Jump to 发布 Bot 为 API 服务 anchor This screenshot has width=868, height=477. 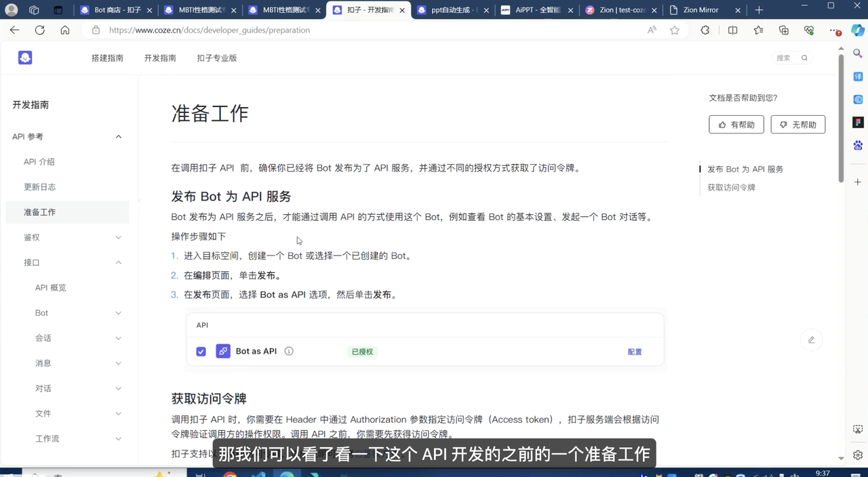coord(745,169)
